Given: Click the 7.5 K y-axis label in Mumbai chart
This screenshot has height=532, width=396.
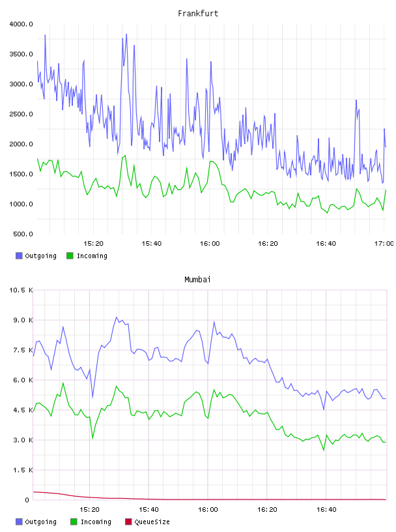Looking at the screenshot, I should point(23,350).
